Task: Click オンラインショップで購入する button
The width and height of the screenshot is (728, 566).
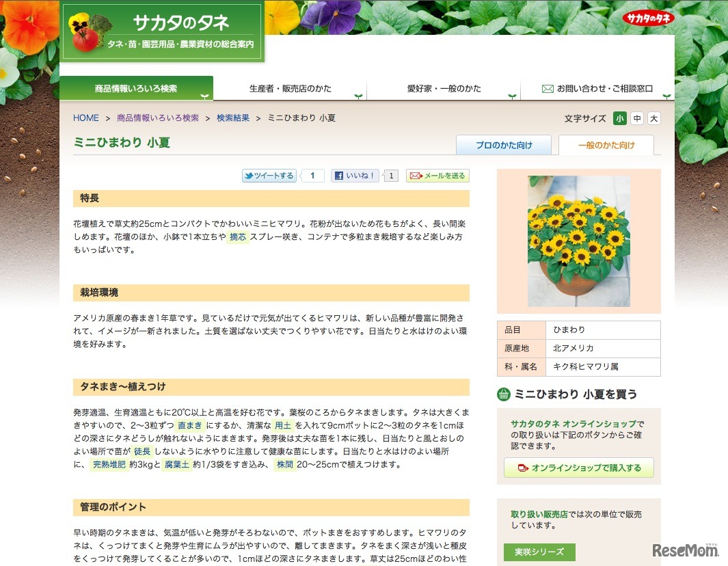Action: [579, 468]
